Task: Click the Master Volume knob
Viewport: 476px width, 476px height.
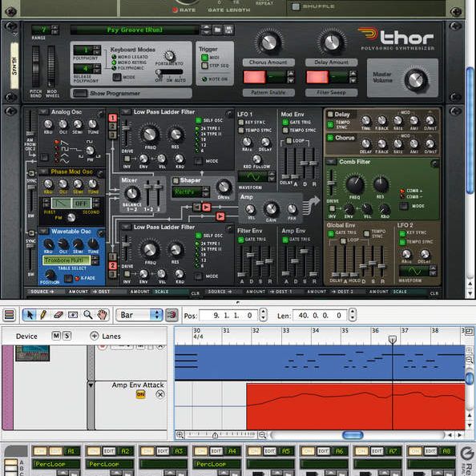Action: point(416,80)
